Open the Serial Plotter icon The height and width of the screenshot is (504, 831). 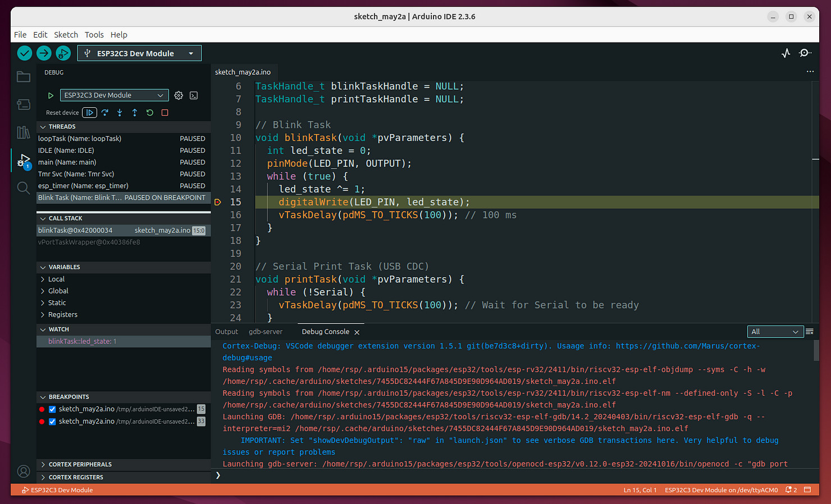pyautogui.click(x=786, y=53)
